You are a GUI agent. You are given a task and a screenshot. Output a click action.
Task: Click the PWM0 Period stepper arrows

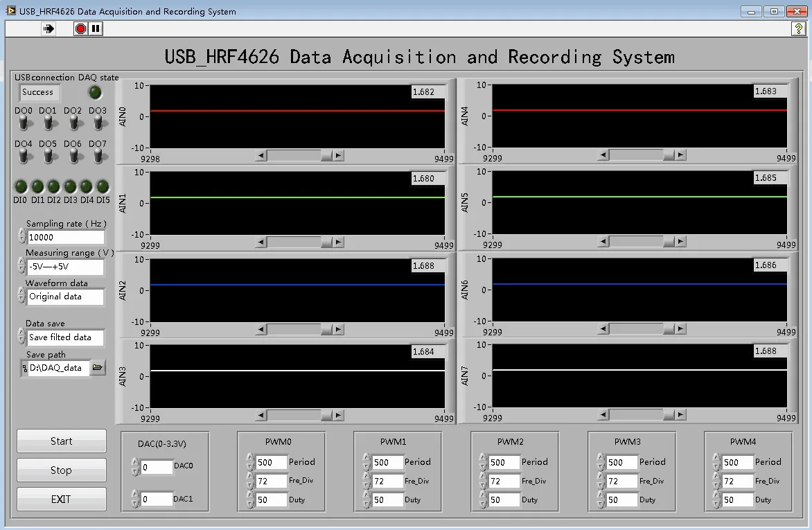250,461
